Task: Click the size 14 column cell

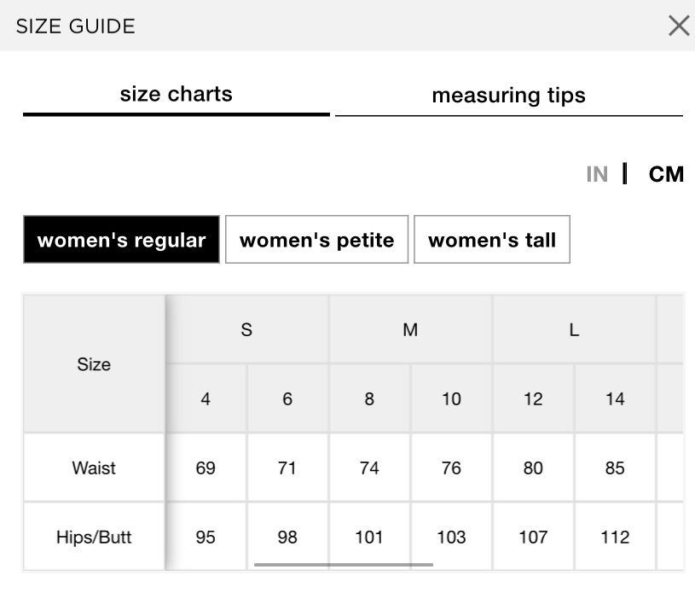Action: [x=615, y=398]
